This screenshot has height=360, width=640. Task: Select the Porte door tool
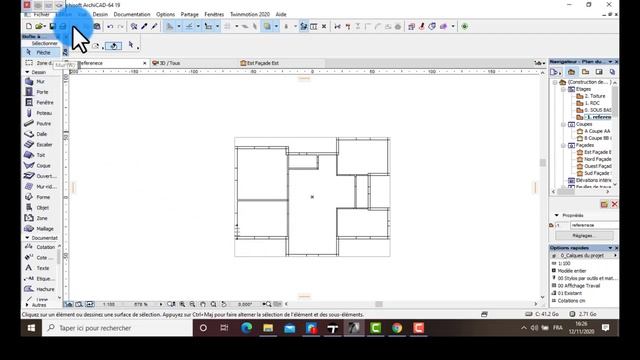pos(40,92)
